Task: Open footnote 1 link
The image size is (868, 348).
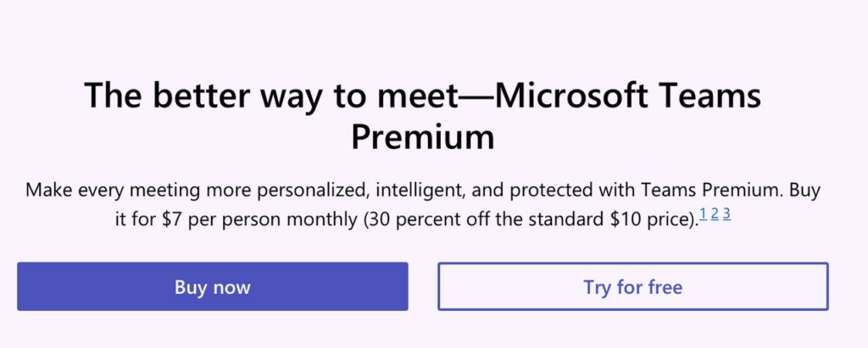Action: pyautogui.click(x=703, y=213)
